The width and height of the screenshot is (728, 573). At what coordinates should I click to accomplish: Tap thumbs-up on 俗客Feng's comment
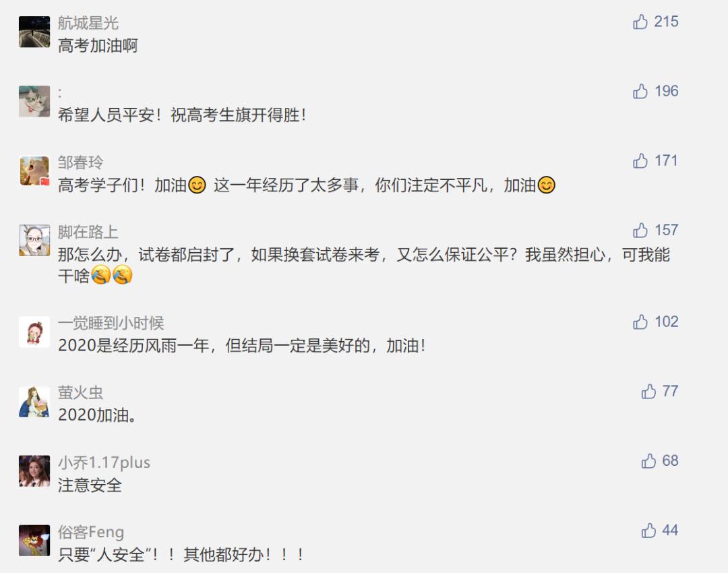pyautogui.click(x=648, y=531)
